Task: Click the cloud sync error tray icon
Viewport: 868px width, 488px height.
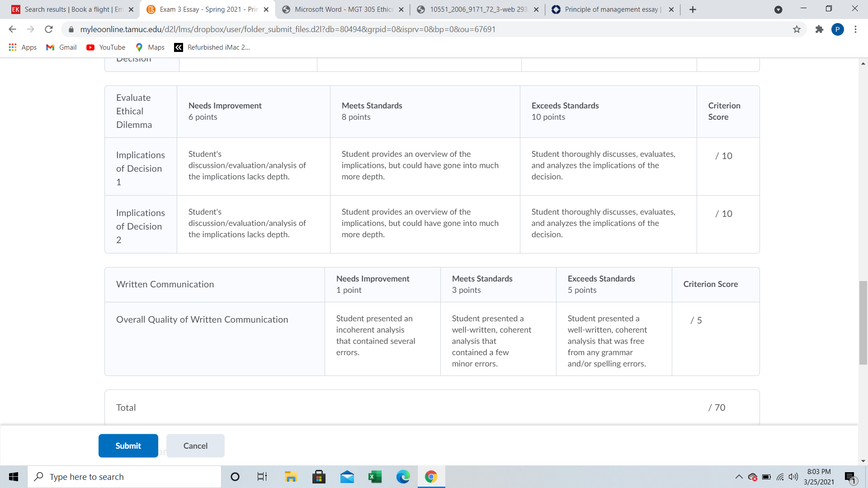Action: (753, 477)
